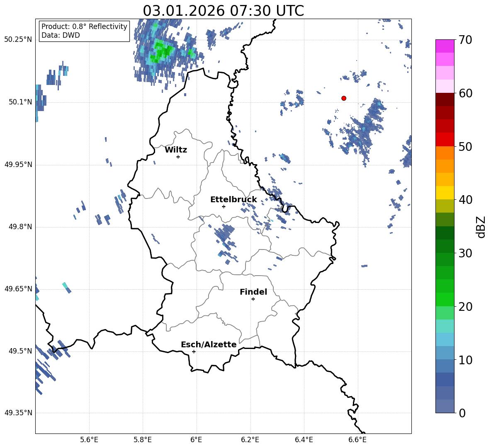This screenshot has height=448, width=491.
Task: Click the 70 tick on the colorbar
Action: coord(465,40)
